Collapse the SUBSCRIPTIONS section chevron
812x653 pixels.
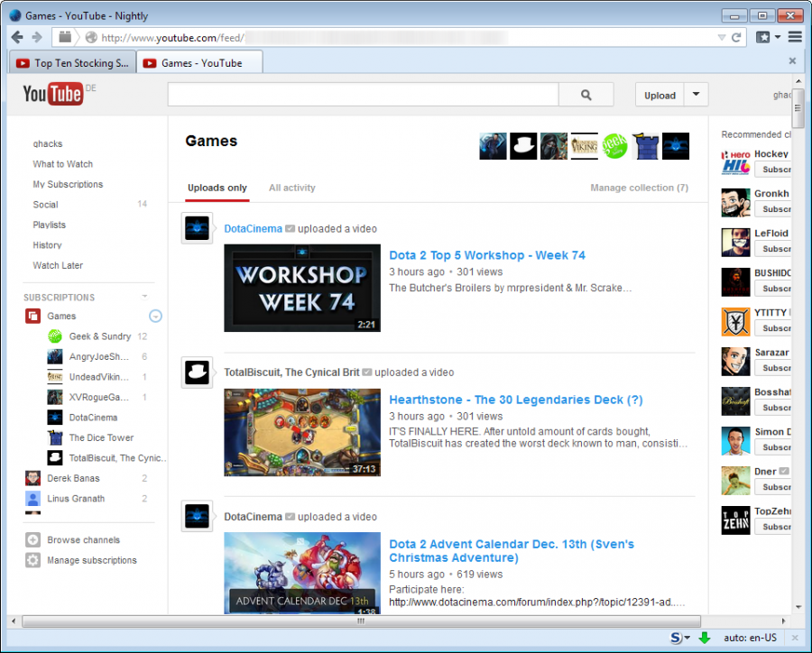(x=144, y=296)
